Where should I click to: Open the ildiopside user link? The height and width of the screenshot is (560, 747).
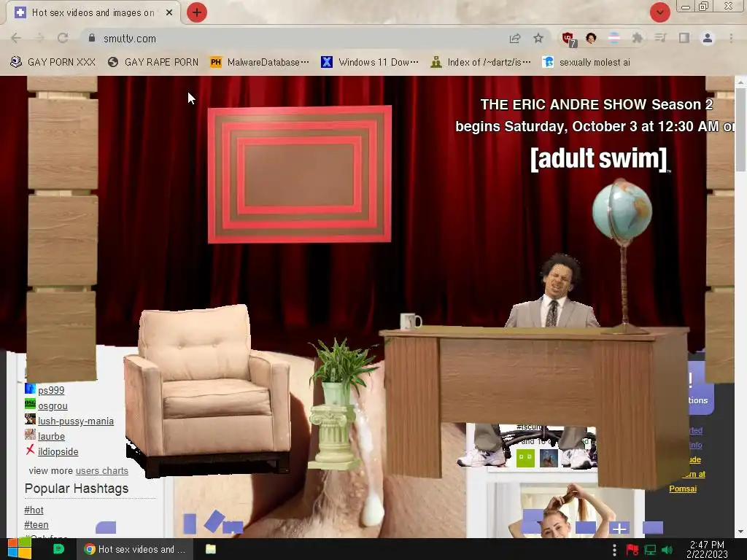[x=58, y=451]
